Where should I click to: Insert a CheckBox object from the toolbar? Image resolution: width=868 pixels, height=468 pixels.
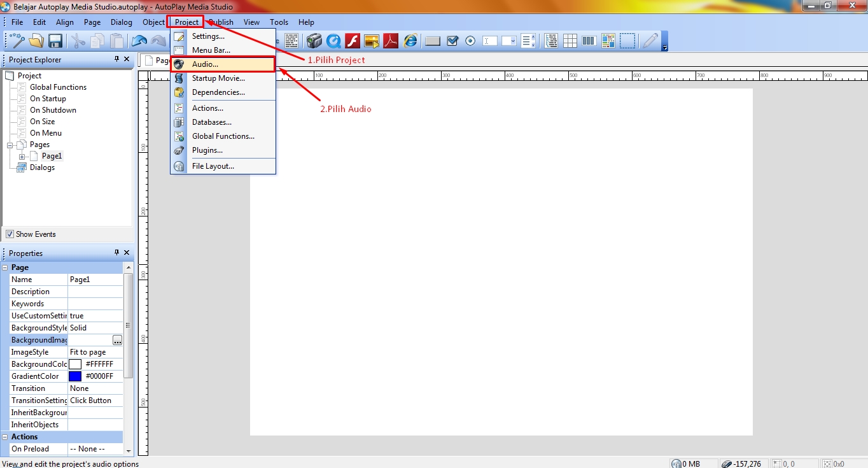point(452,41)
